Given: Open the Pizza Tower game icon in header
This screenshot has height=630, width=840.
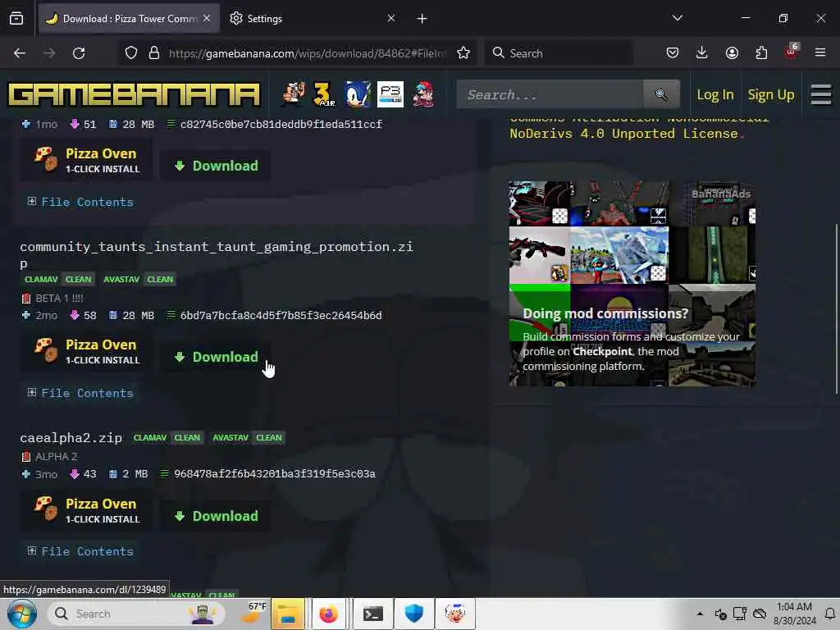Looking at the screenshot, I should (x=294, y=94).
